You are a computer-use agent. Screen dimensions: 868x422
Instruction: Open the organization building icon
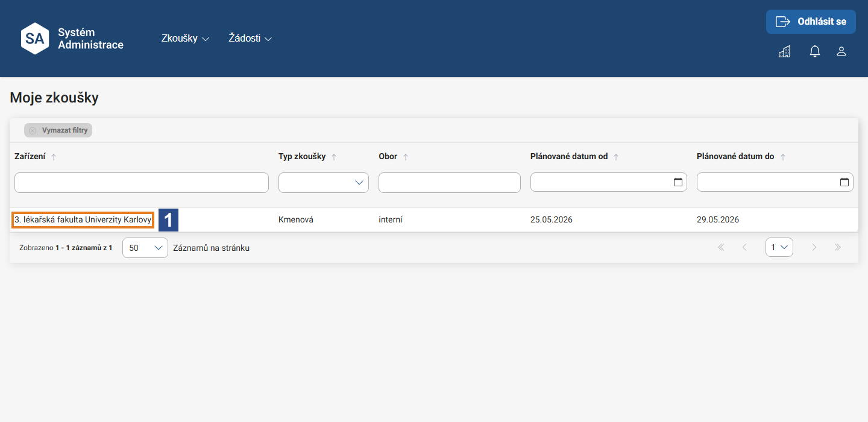pyautogui.click(x=784, y=52)
